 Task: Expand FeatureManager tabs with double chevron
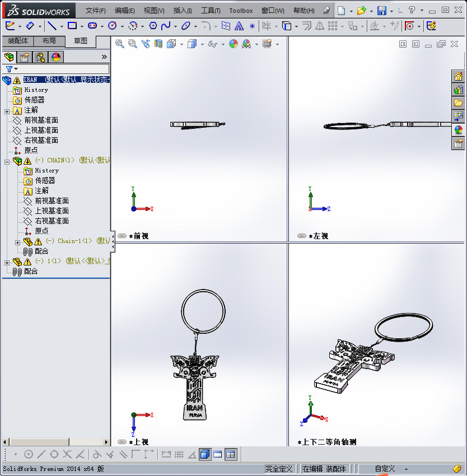(104, 57)
